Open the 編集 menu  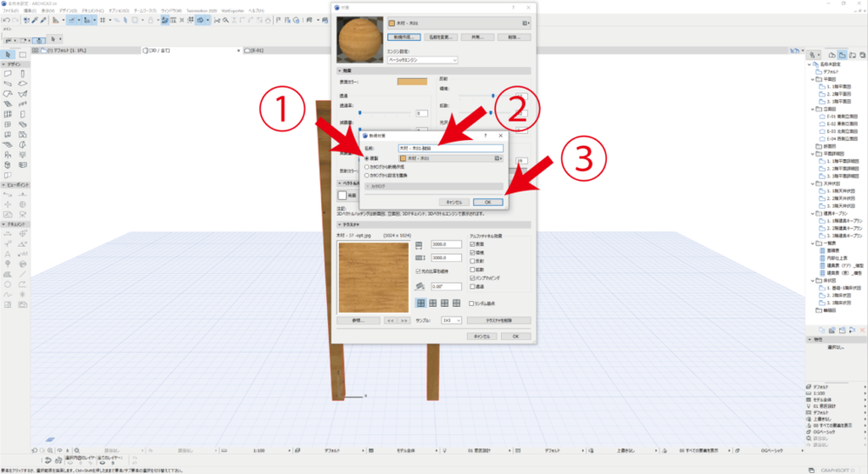tap(30, 10)
